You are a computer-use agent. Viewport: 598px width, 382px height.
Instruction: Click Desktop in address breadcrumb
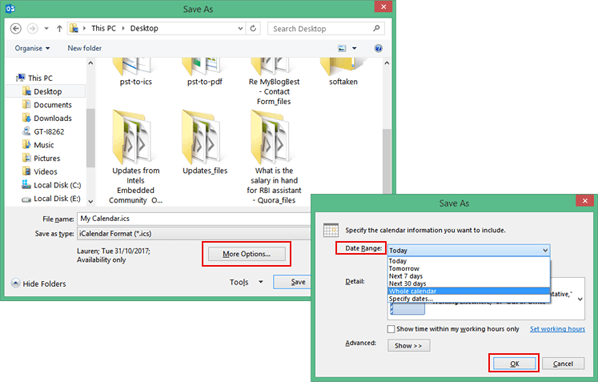pyautogui.click(x=144, y=28)
